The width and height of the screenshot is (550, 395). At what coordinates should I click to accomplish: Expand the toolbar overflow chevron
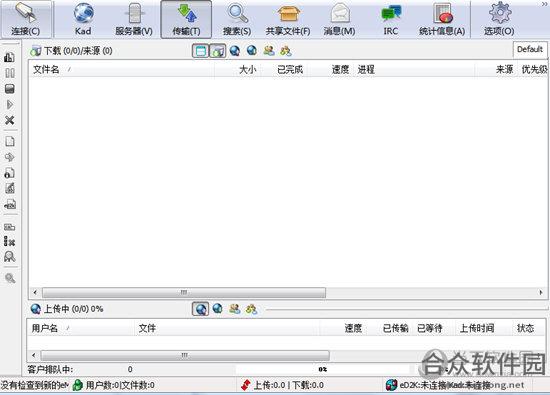click(545, 4)
